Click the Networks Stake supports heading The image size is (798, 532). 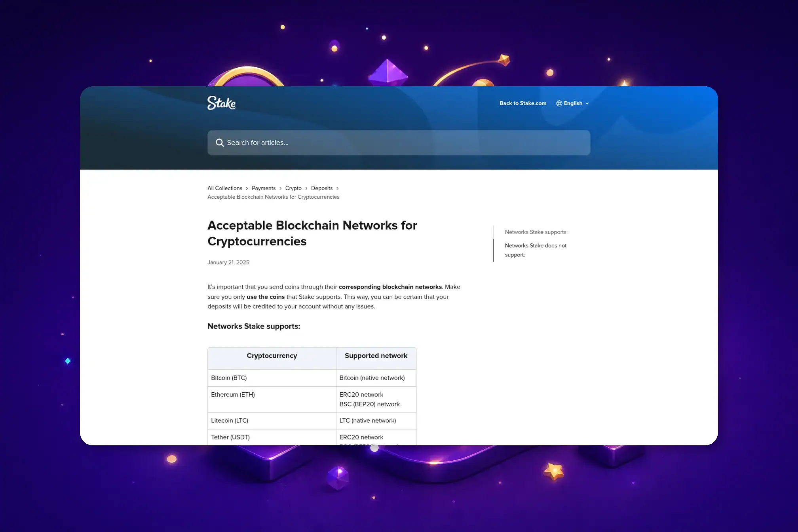point(254,326)
